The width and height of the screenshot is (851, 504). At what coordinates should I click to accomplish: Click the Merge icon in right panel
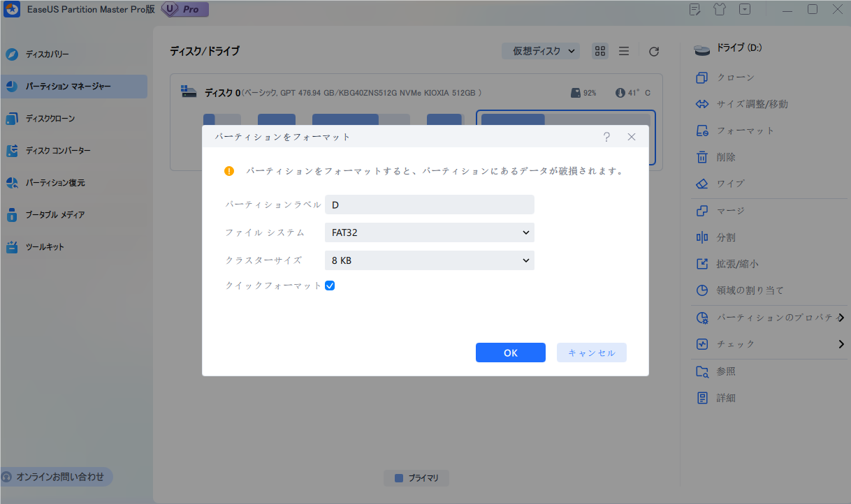[702, 211]
